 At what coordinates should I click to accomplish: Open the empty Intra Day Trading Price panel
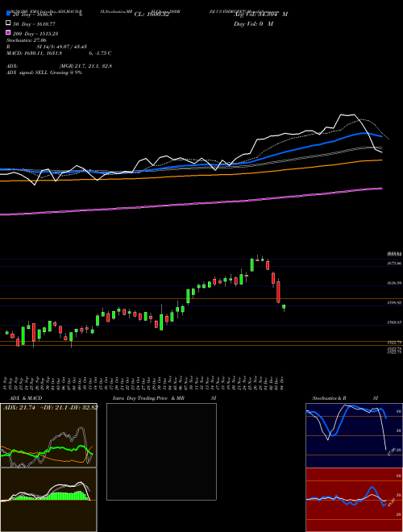click(x=161, y=451)
